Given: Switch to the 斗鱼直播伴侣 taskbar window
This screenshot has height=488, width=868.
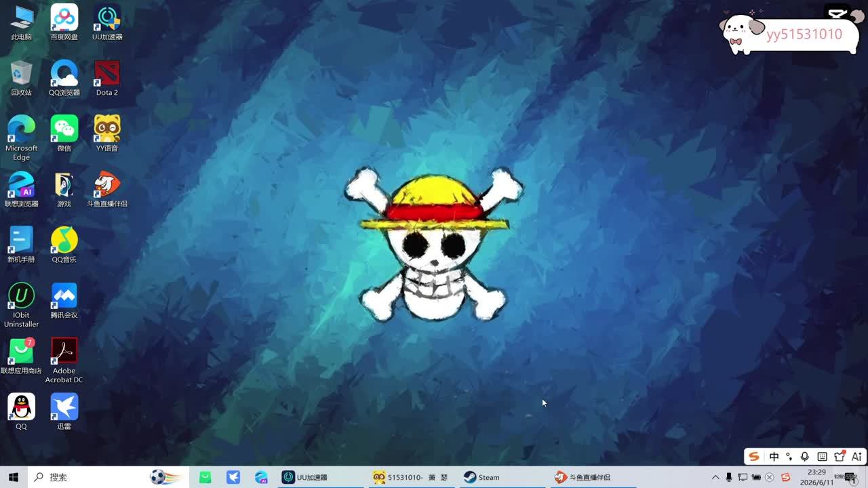Looking at the screenshot, I should pyautogui.click(x=593, y=477).
